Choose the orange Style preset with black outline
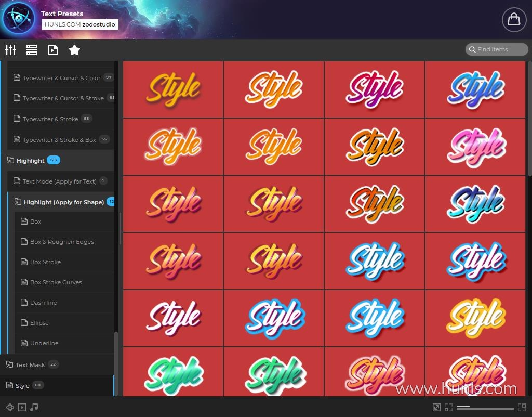 [x=375, y=147]
